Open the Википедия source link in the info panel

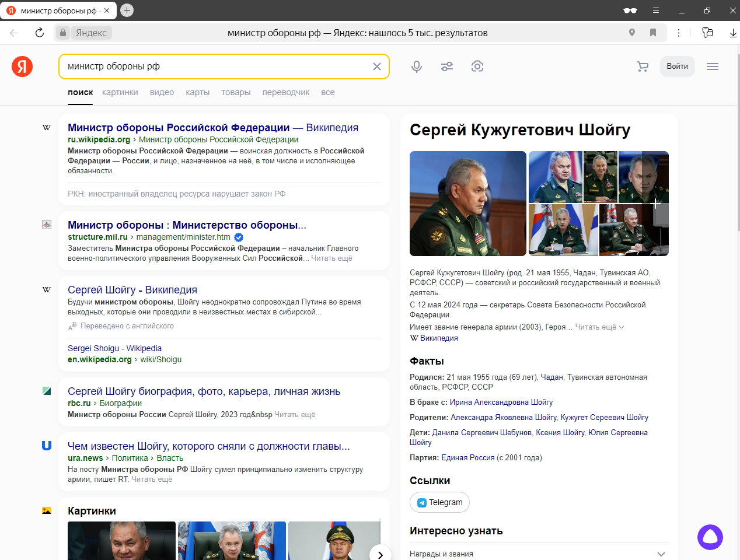438,338
